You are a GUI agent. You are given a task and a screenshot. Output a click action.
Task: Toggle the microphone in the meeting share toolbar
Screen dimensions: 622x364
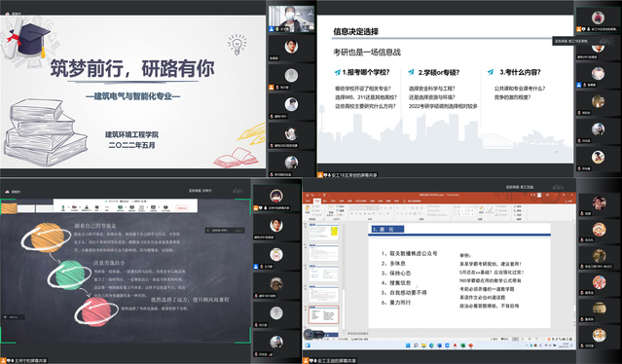[63, 207]
